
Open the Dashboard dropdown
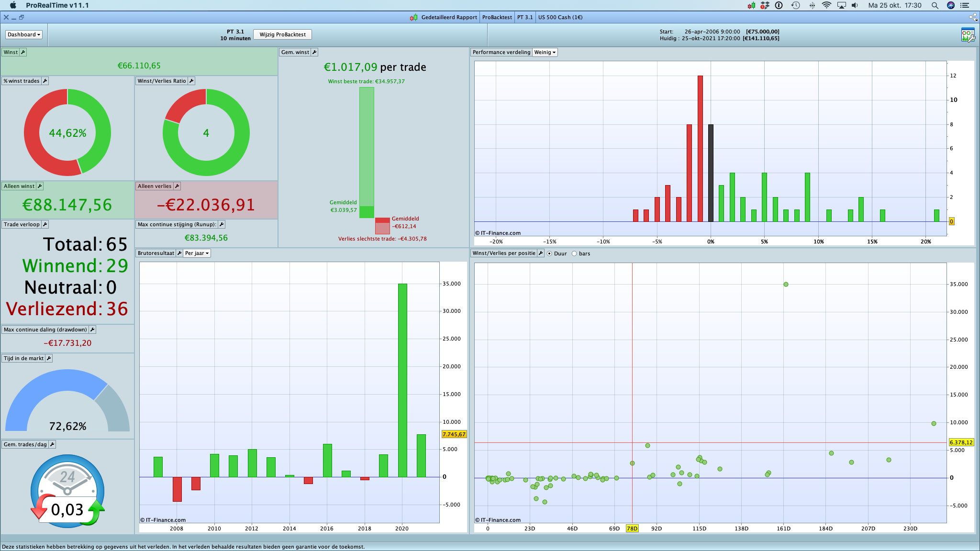[24, 34]
